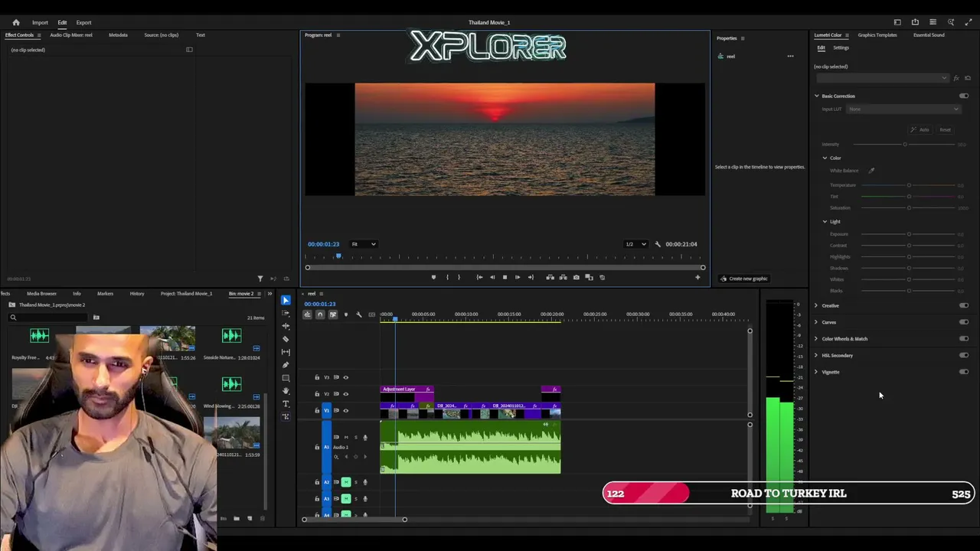Maximize video output with fullscreen icon
Viewport: 980px width, 551px height.
[x=969, y=22]
